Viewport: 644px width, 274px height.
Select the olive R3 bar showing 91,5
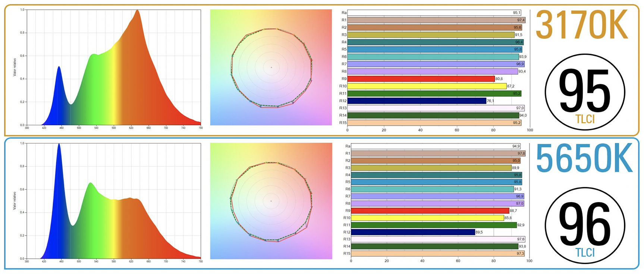[x=431, y=35]
